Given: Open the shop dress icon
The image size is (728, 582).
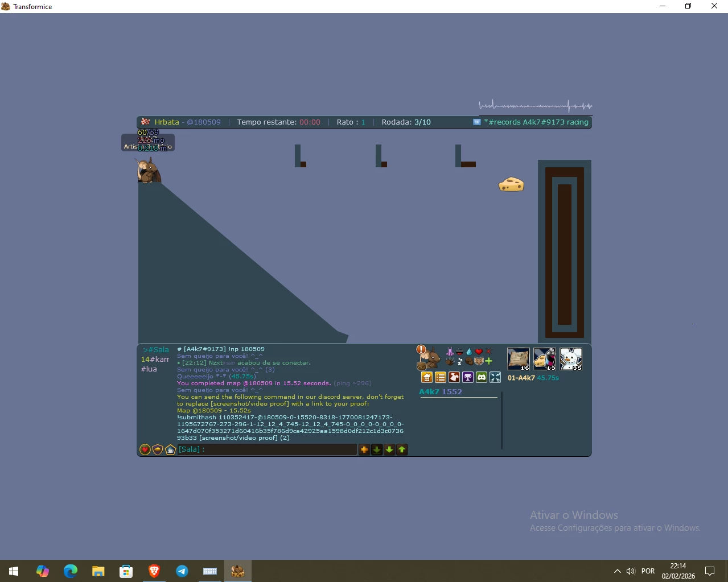Looking at the screenshot, I should point(454,377).
